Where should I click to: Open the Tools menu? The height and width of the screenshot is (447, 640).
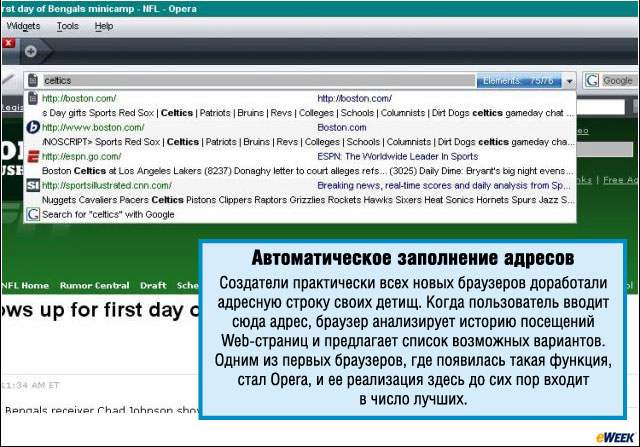[x=67, y=26]
